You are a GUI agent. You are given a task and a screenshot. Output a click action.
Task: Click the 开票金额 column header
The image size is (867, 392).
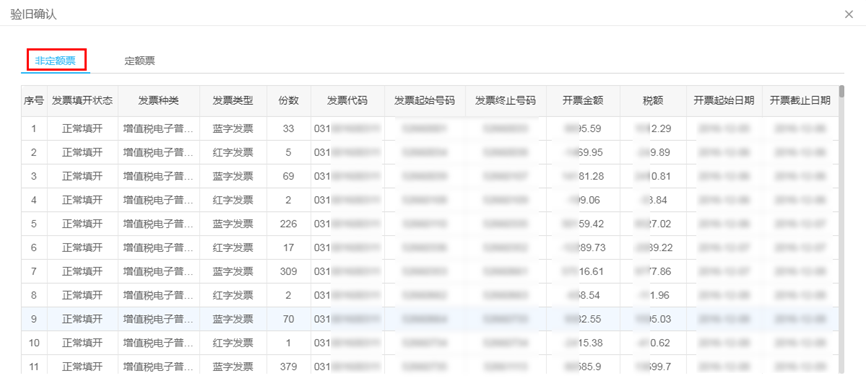(583, 101)
